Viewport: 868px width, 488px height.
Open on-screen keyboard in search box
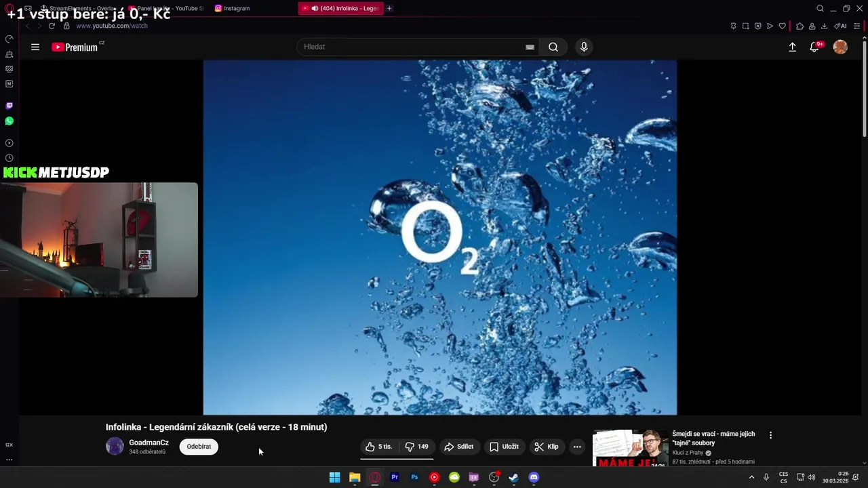pos(530,47)
